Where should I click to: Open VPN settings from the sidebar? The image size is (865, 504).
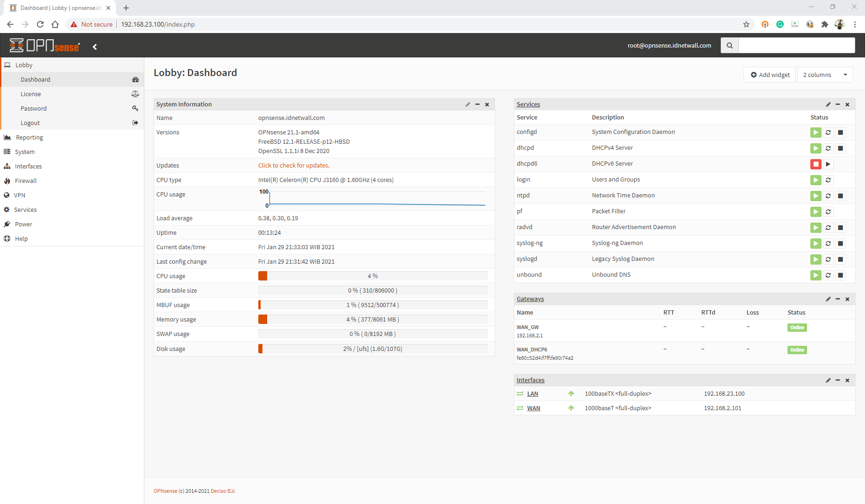tap(20, 195)
